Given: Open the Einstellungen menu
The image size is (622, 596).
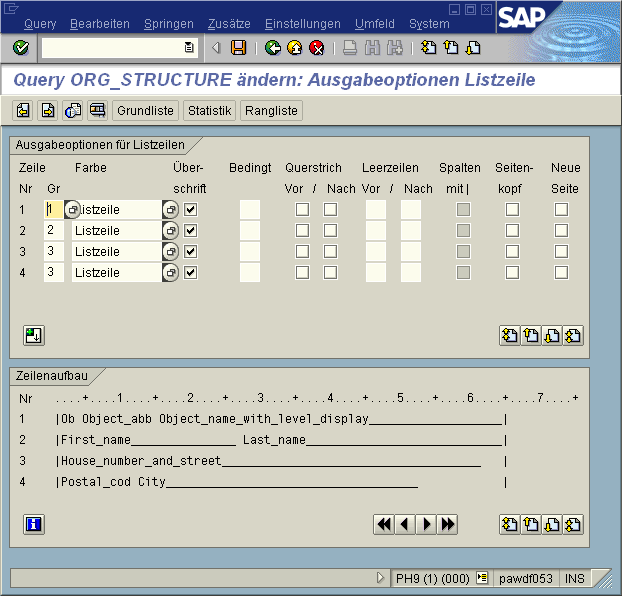Looking at the screenshot, I should coord(302,24).
